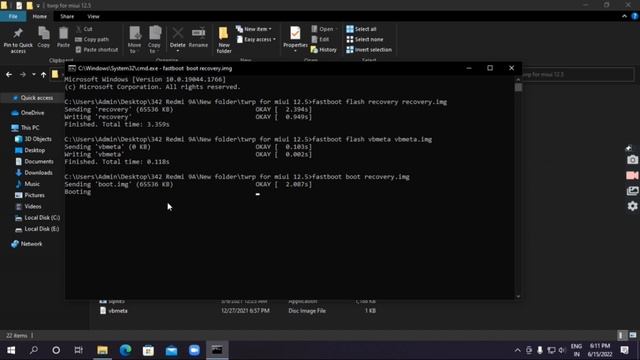Open the recorder gallery icon
The height and width of the screenshot is (360, 640).
coord(632,191)
